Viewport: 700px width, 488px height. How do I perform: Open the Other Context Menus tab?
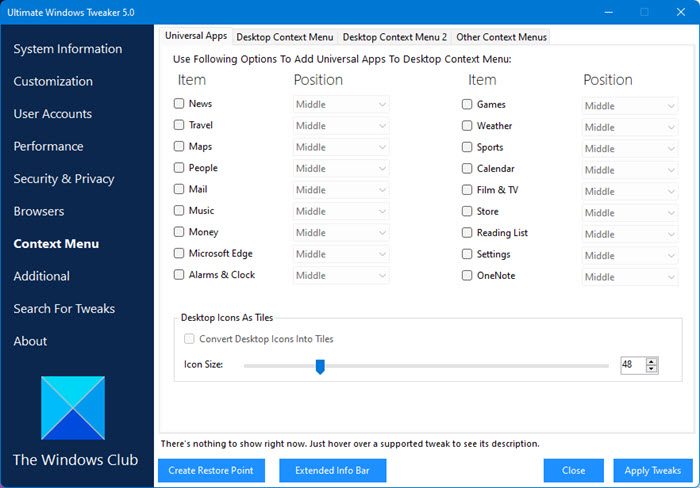tap(501, 37)
